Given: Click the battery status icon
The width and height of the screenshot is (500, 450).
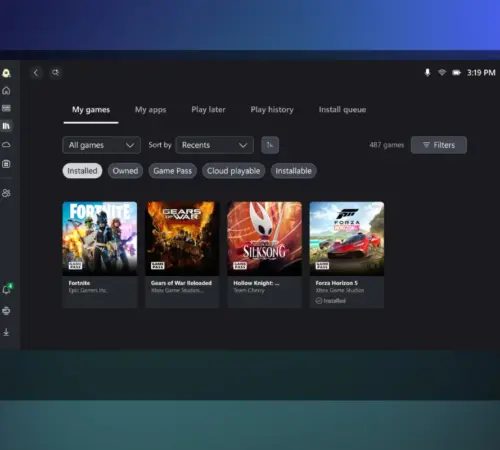Looking at the screenshot, I should click(x=456, y=73).
